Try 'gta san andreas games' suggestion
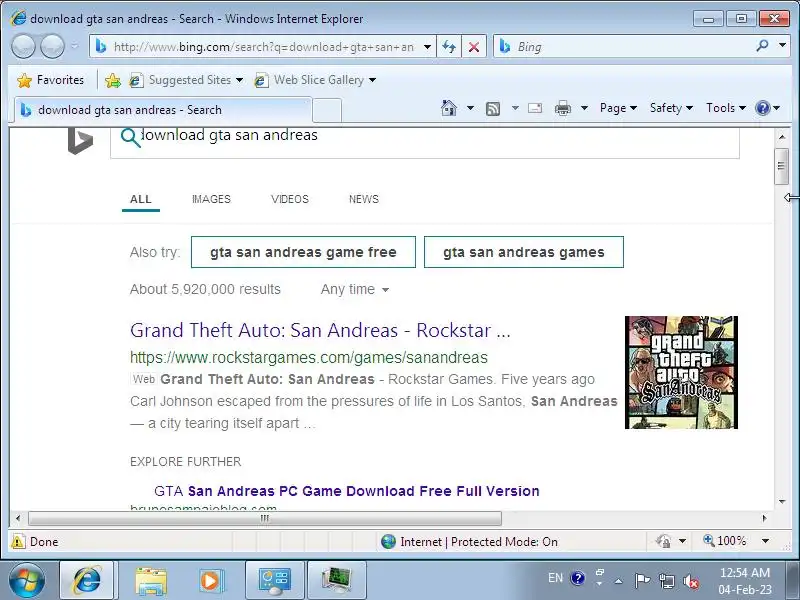 coord(523,252)
